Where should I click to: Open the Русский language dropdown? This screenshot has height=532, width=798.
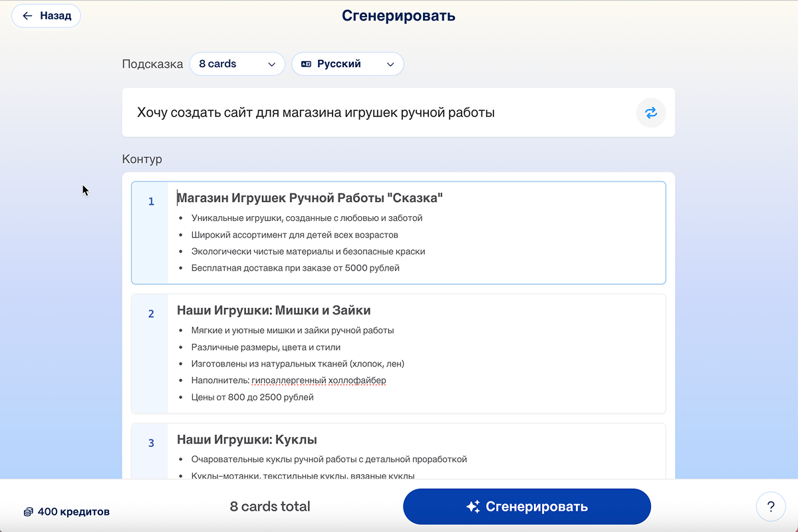click(x=348, y=64)
